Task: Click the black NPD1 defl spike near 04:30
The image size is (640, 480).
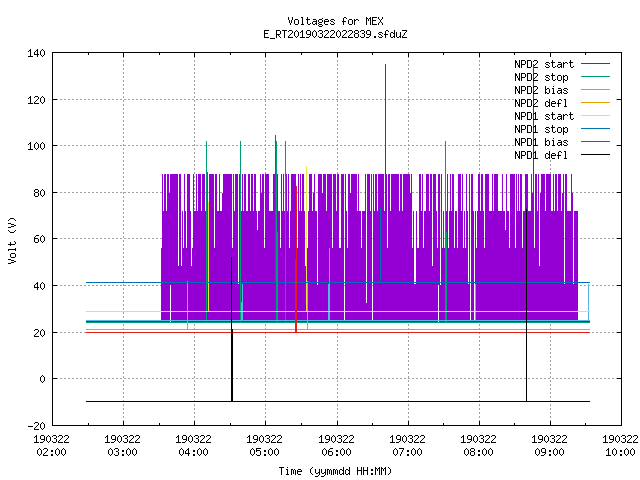Action: [x=232, y=329]
